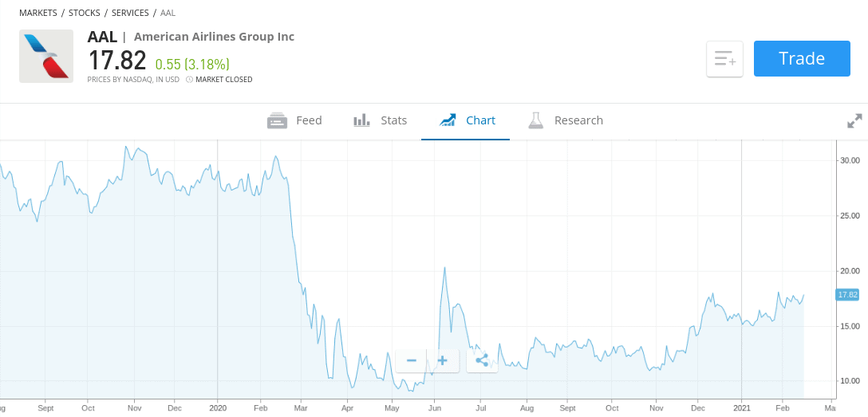Open the Feed tab
Image resolution: width=868 pixels, height=417 pixels.
(294, 120)
